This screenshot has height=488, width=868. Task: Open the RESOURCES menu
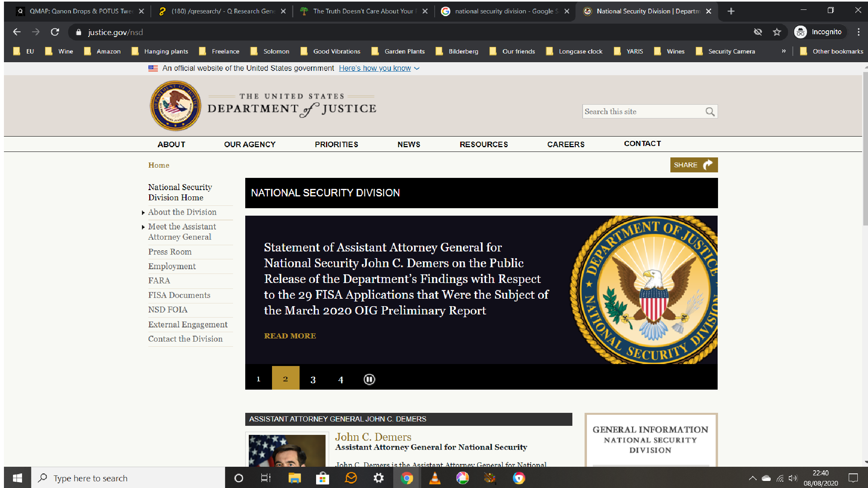[x=483, y=144]
